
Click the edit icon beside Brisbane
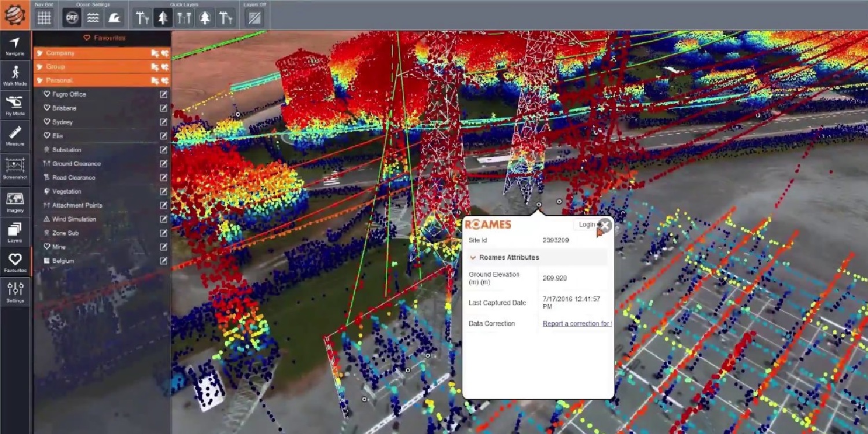click(164, 108)
